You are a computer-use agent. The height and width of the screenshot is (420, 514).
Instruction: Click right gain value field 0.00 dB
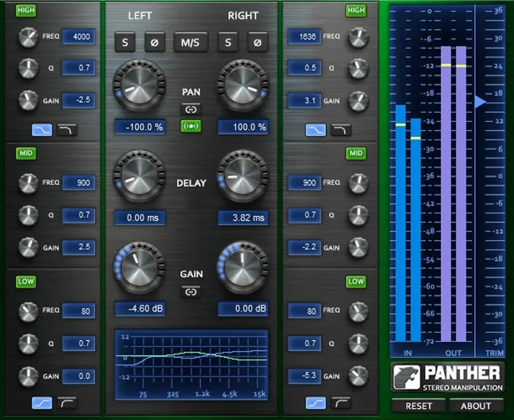coord(243,309)
